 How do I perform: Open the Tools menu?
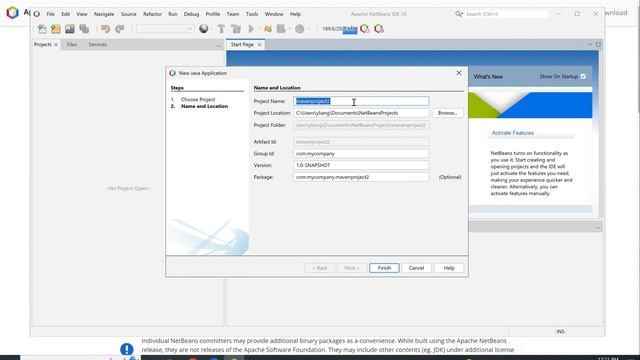[252, 14]
